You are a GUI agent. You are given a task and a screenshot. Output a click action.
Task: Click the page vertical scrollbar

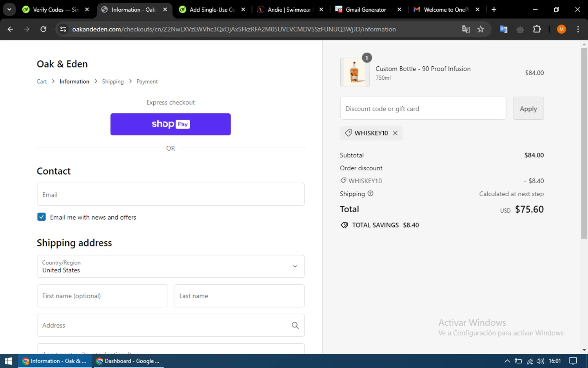click(x=584, y=143)
